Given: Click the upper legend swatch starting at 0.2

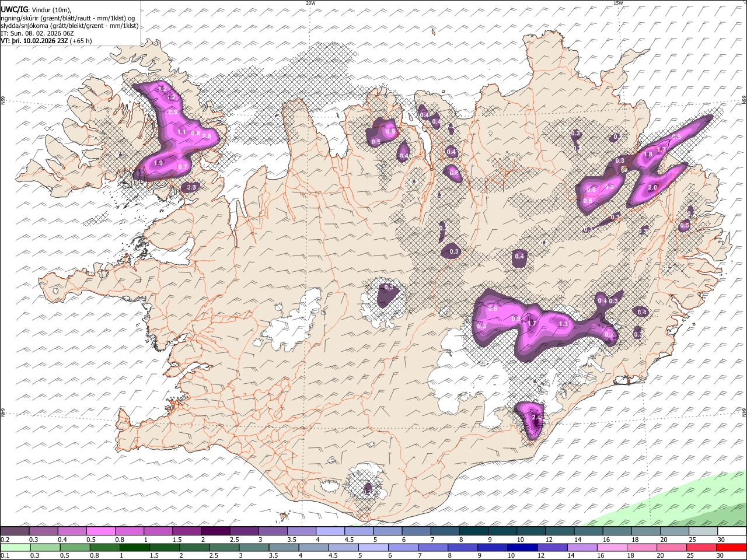Looking at the screenshot, I should pyautogui.click(x=15, y=531).
